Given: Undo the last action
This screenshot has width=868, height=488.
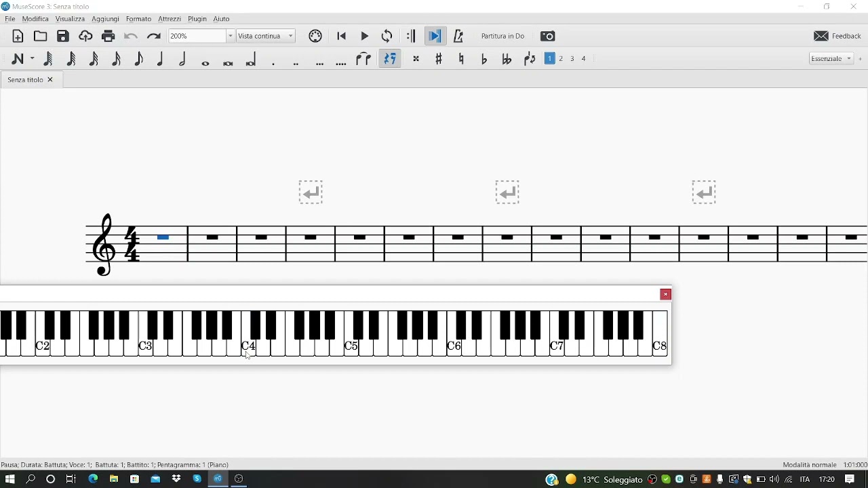Looking at the screenshot, I should [131, 37].
